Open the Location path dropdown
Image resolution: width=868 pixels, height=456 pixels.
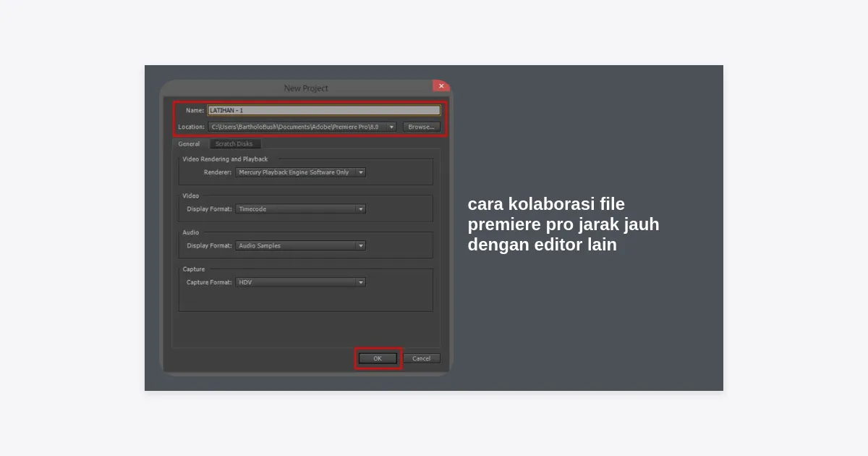click(x=391, y=127)
